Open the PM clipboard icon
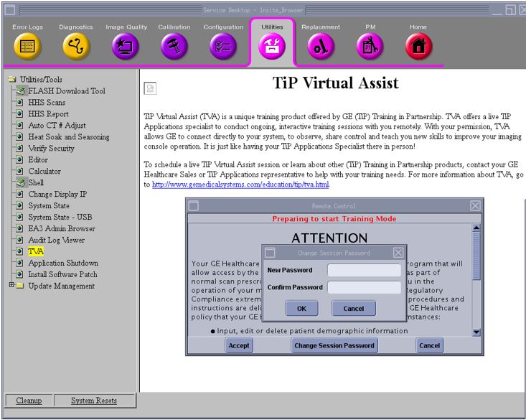The width and height of the screenshot is (526, 420). (370, 47)
